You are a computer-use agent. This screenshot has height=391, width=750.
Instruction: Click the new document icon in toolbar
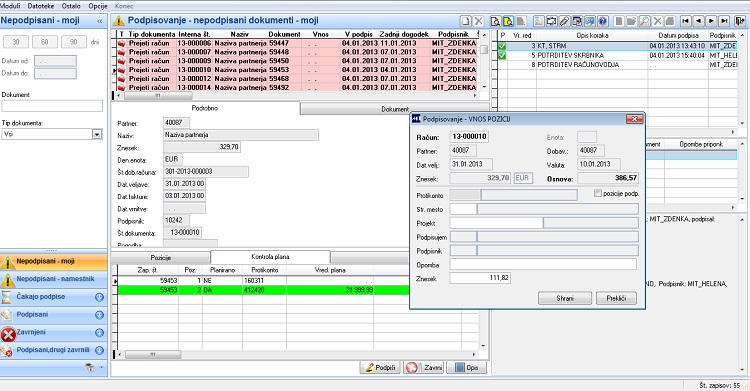point(466,21)
